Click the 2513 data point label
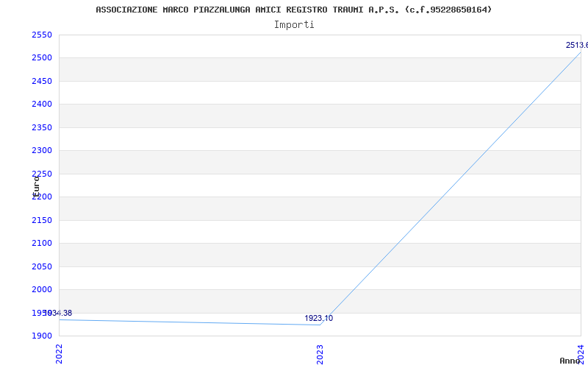 point(577,45)
